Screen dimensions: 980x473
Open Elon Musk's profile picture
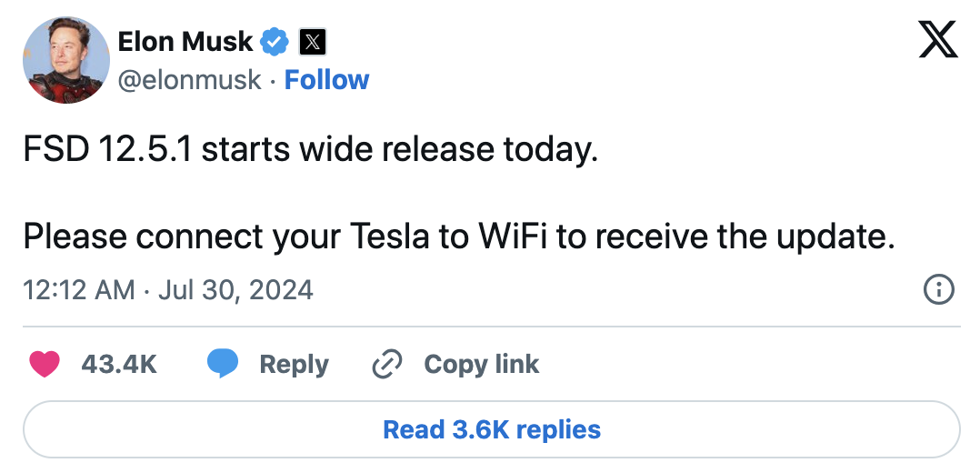point(65,62)
